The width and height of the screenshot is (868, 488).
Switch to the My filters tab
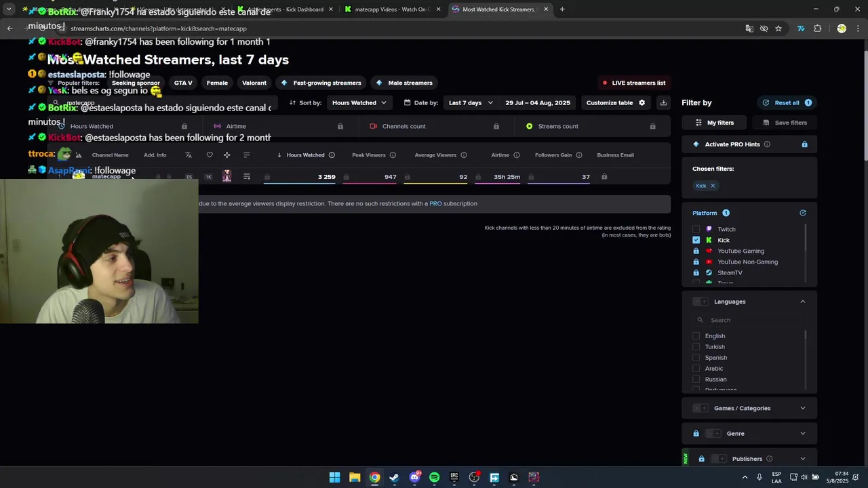(715, 123)
